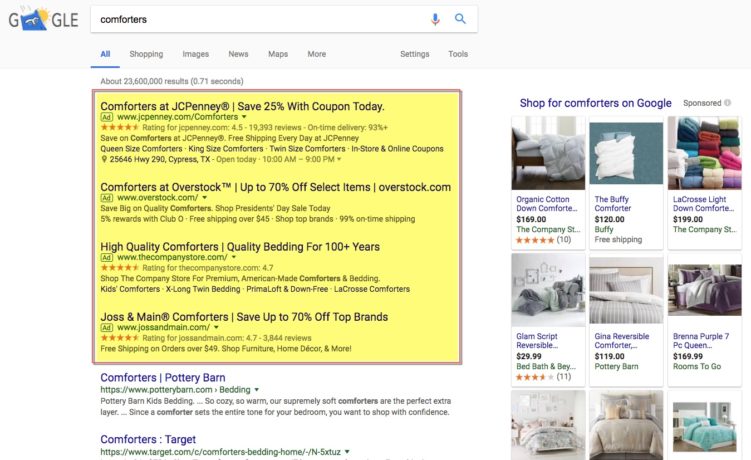This screenshot has height=460, width=751.
Task: Switch to the Shopping tab
Action: click(x=146, y=54)
